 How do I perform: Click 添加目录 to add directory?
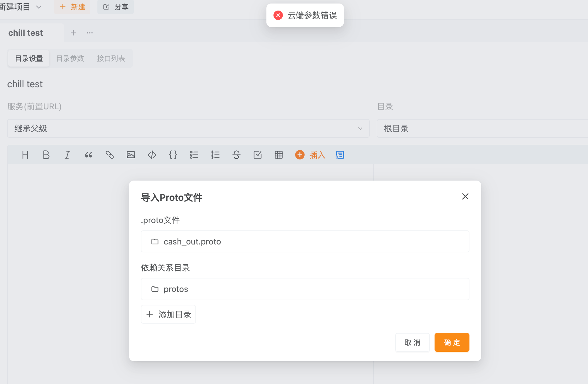(x=168, y=314)
